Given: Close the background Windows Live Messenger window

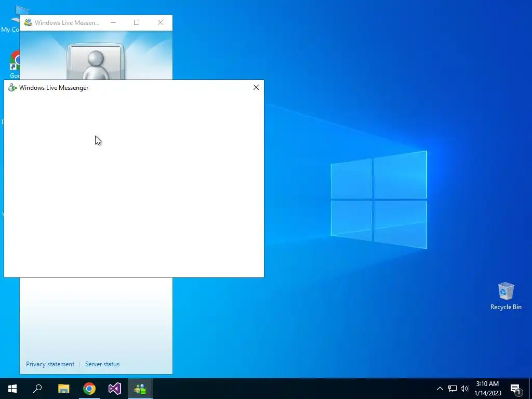Looking at the screenshot, I should coord(161,22).
